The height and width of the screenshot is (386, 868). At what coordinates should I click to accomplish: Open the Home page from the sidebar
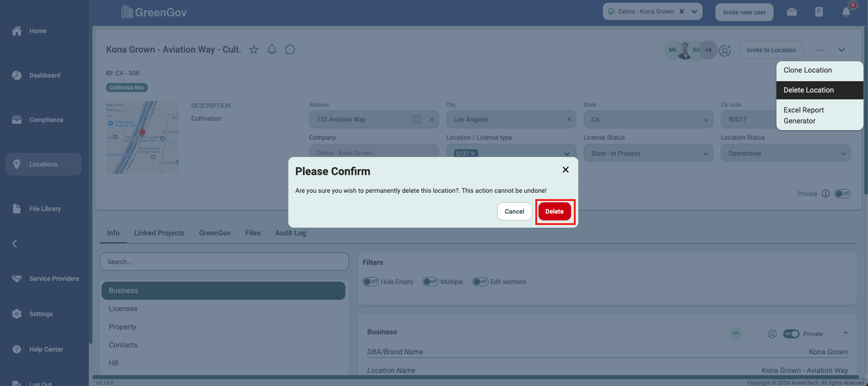pos(17,31)
